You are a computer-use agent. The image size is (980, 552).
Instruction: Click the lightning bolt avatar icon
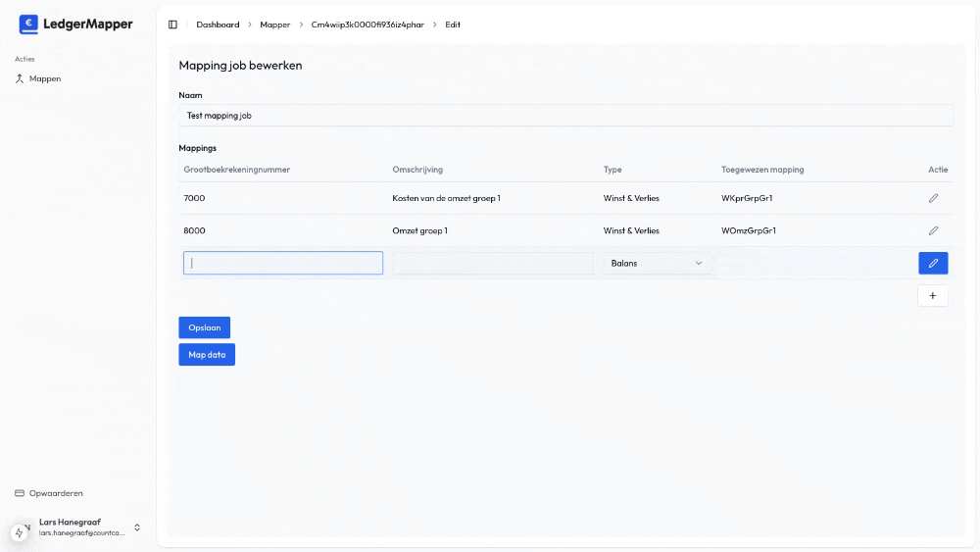click(x=19, y=532)
